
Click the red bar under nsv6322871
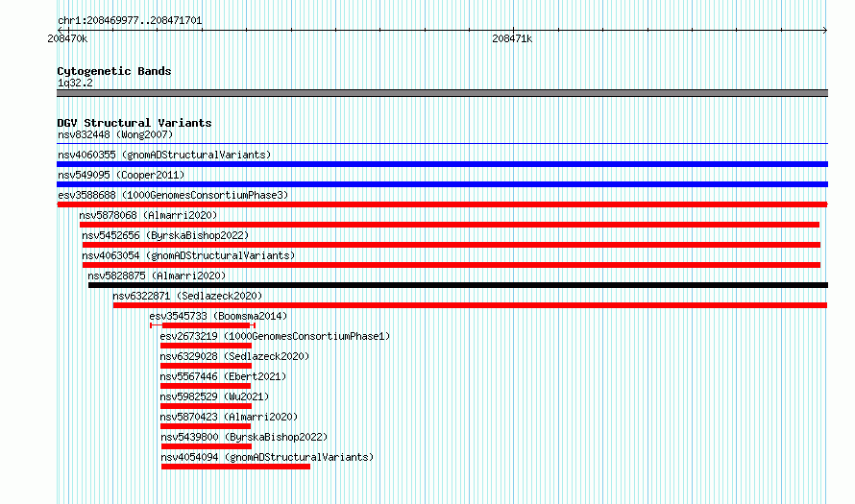pyautogui.click(x=470, y=305)
